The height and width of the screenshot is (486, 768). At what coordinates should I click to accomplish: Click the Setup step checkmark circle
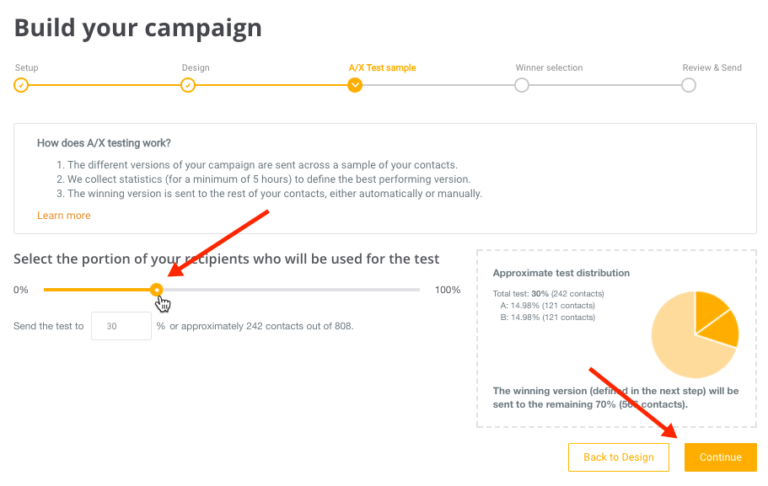click(x=21, y=85)
